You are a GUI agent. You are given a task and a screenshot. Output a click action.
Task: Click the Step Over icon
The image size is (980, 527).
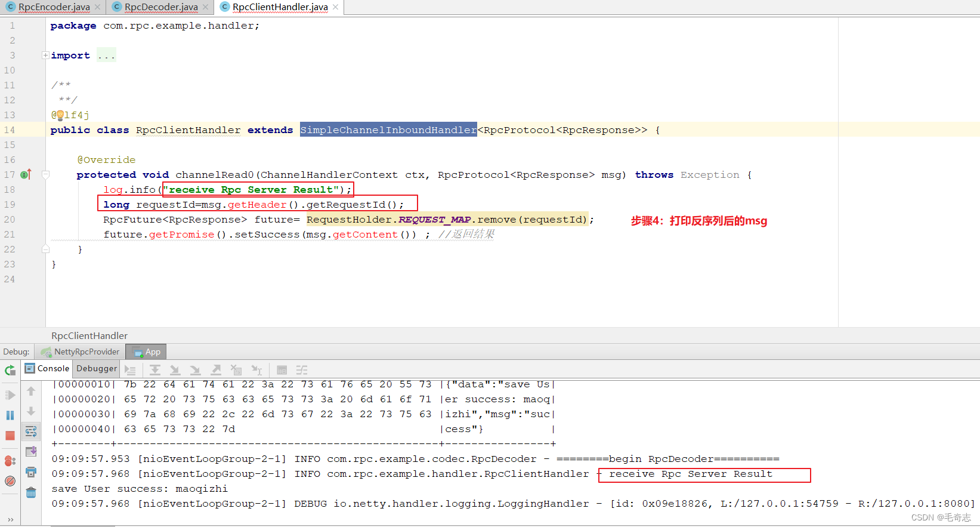pyautogui.click(x=155, y=370)
